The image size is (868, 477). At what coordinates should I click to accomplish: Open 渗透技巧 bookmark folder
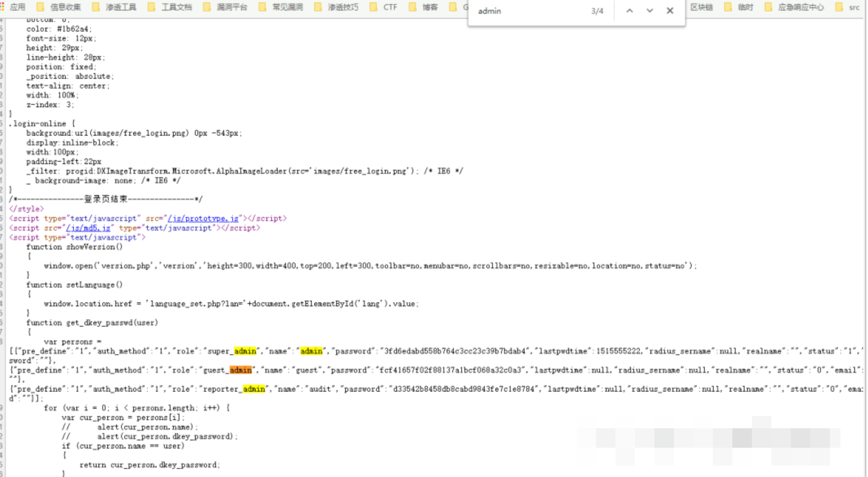pyautogui.click(x=337, y=7)
